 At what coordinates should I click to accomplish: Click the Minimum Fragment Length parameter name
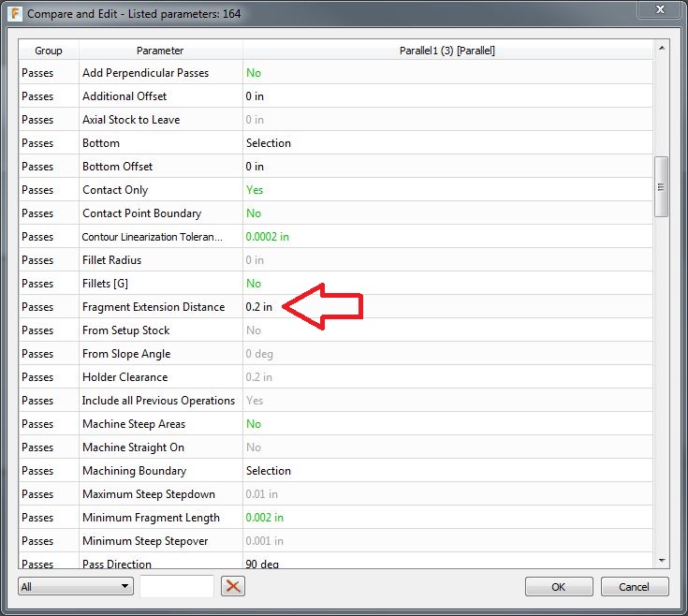pos(151,518)
